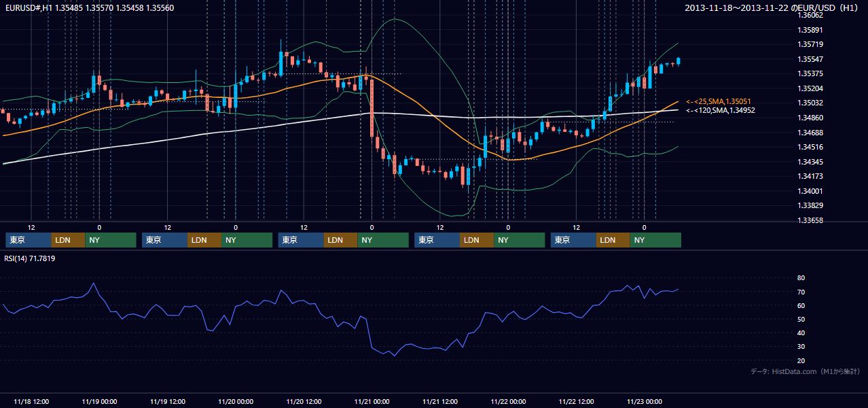Click price axis value 1.35891
The image size is (868, 408).
[810, 30]
